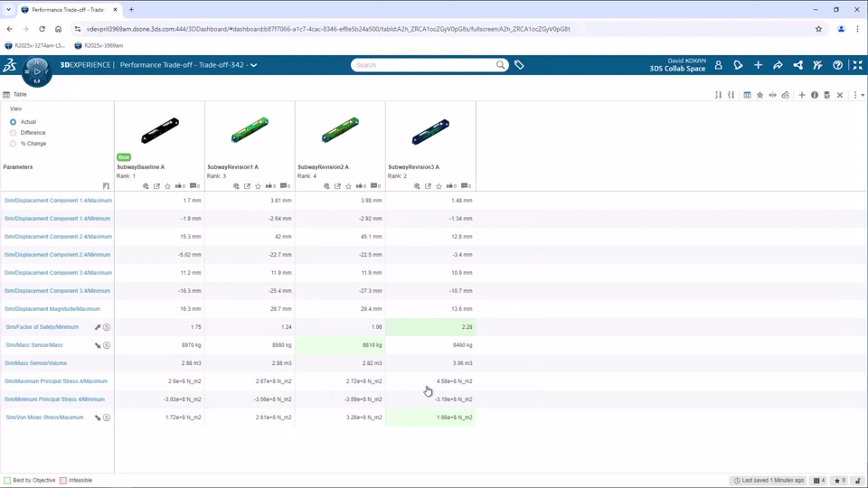Viewport: 868px width, 488px height.
Task: Click the Best by Objective legend swatch
Action: 7,481
